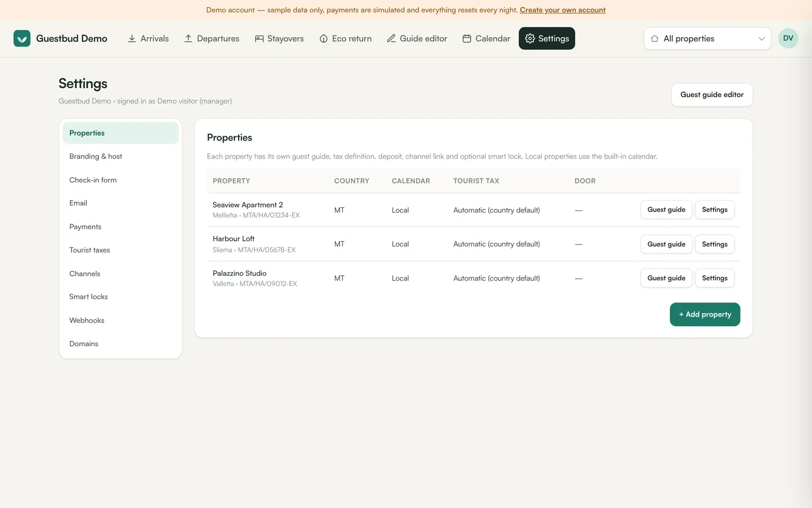812x508 pixels.
Task: Click the Arrivals download-arrow icon
Action: point(132,39)
